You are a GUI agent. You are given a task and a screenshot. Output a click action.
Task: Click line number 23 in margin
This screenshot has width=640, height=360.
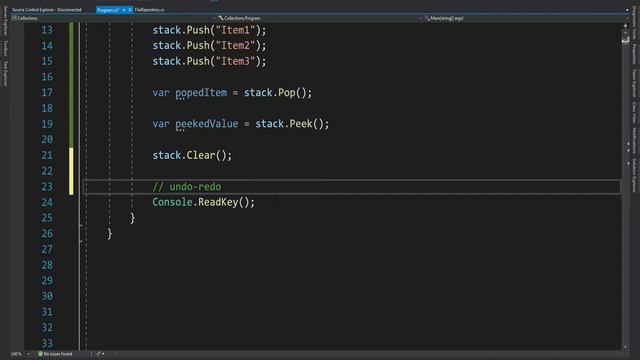point(47,187)
